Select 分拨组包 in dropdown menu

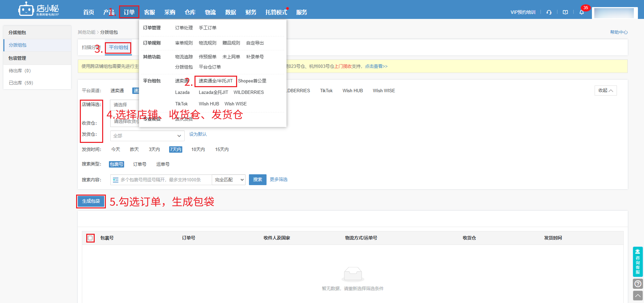coord(184,67)
